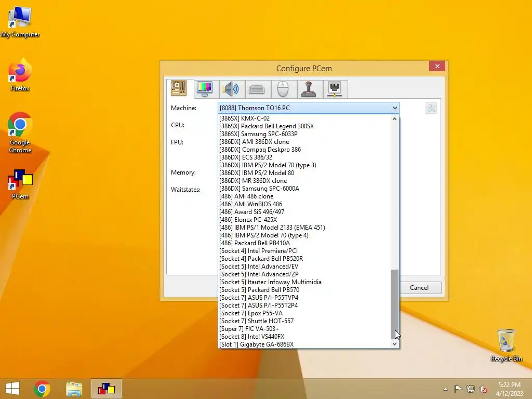Collapse the Machine dropdown arrow

[395, 108]
